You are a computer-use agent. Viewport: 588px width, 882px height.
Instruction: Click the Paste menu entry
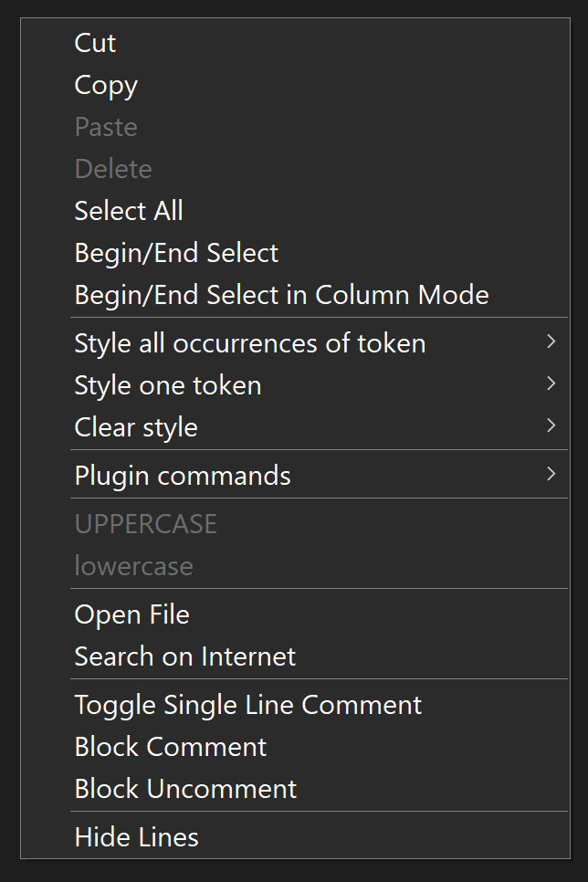(106, 127)
